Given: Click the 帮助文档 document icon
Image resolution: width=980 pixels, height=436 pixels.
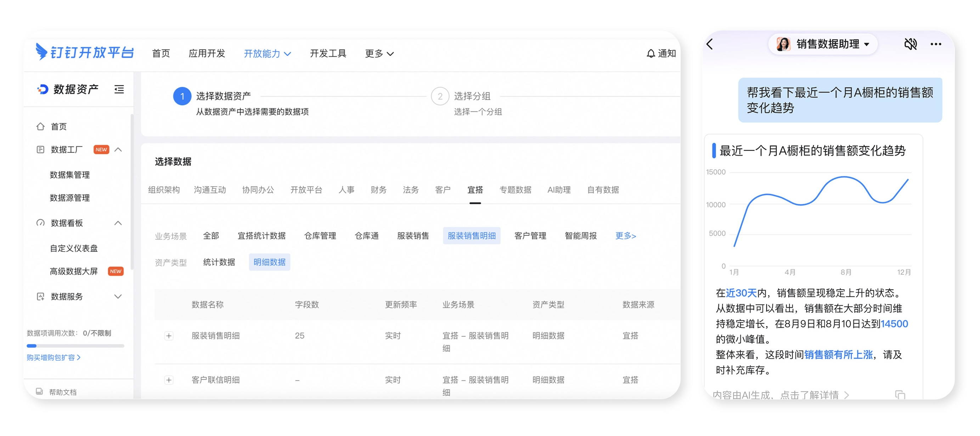Looking at the screenshot, I should [39, 391].
